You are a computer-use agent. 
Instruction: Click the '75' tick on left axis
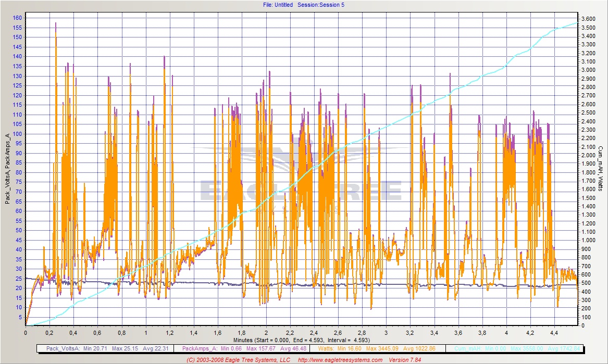(19, 182)
